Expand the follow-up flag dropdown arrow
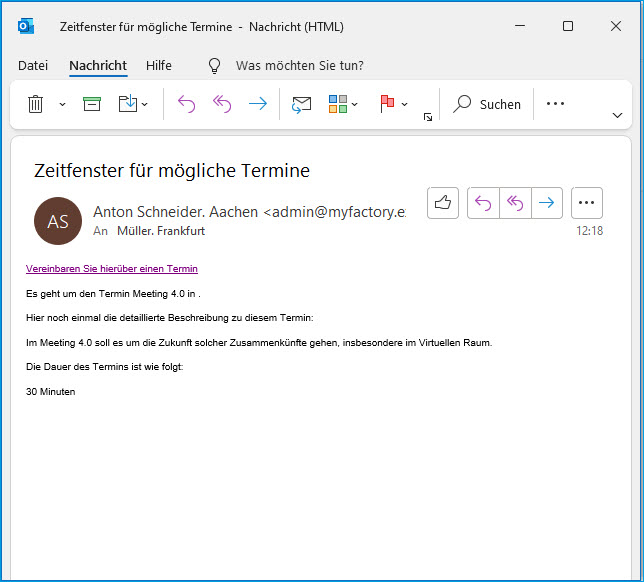 (404, 104)
